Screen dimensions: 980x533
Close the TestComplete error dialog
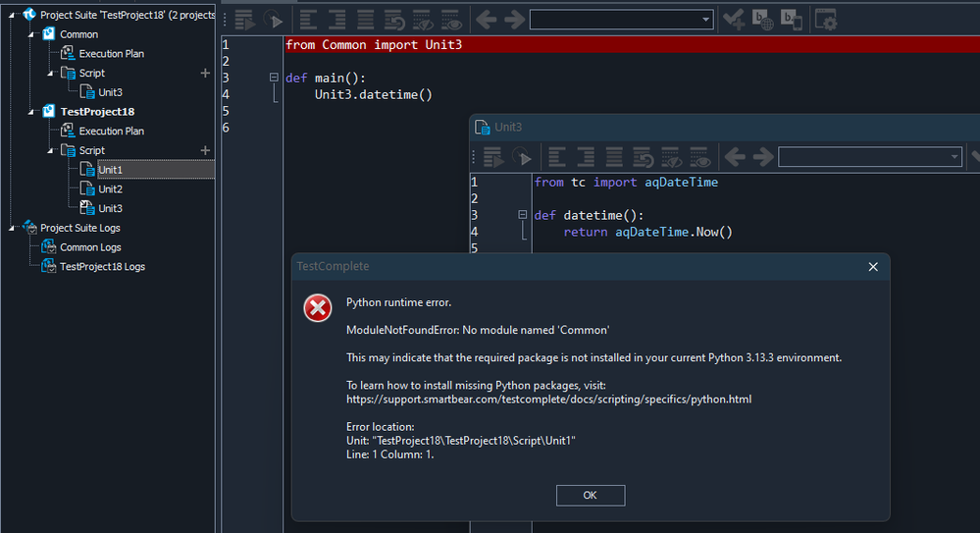point(873,266)
